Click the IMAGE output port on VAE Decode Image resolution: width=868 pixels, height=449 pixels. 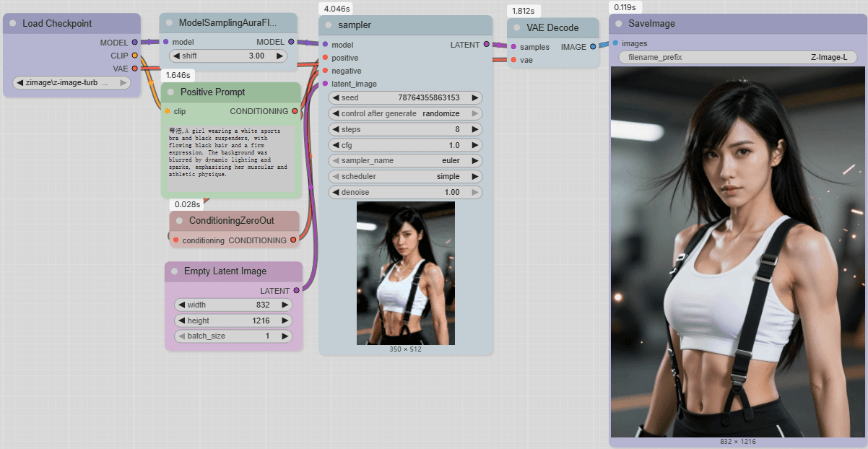593,47
